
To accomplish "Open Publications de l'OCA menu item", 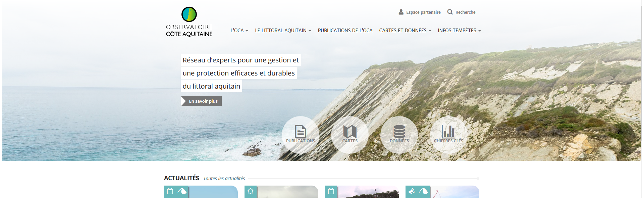I will pyautogui.click(x=345, y=31).
